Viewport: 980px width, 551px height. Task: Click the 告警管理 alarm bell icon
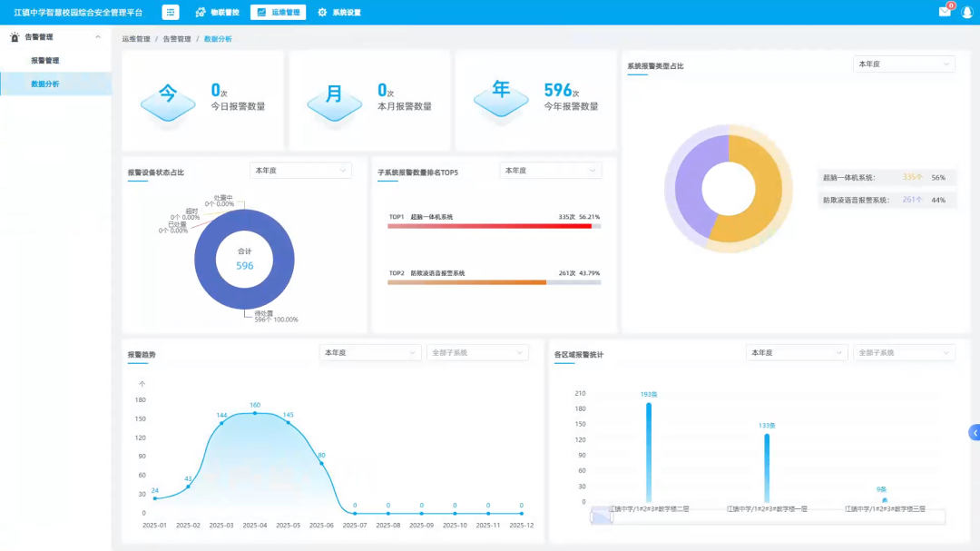(x=15, y=37)
